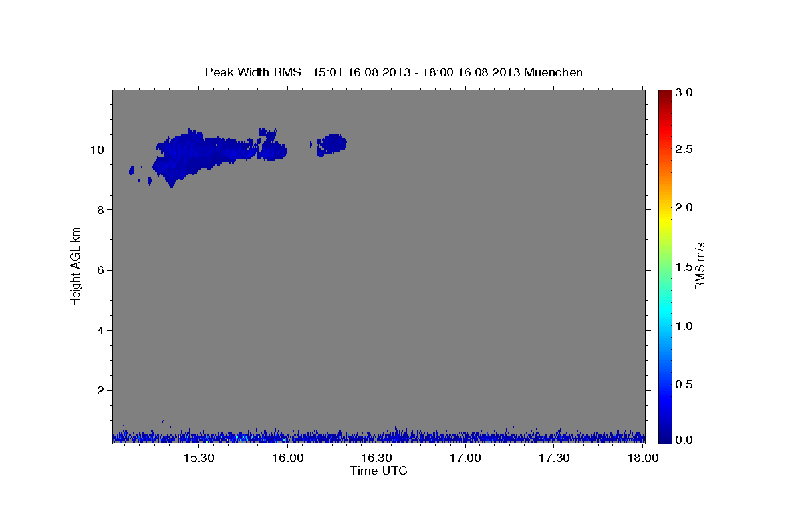Click the plot title 'Peak Width RMS'

click(253, 72)
